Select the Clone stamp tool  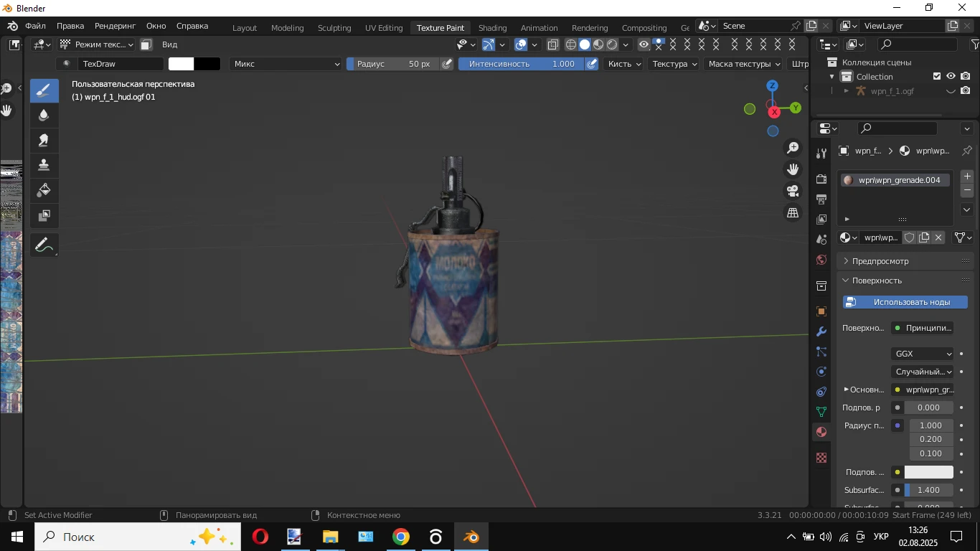pyautogui.click(x=44, y=165)
